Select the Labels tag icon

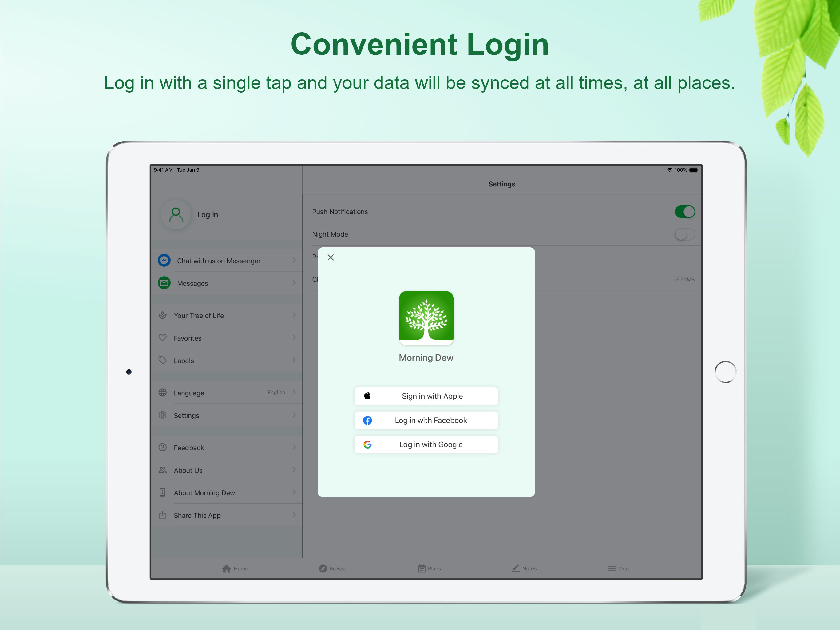pyautogui.click(x=163, y=360)
